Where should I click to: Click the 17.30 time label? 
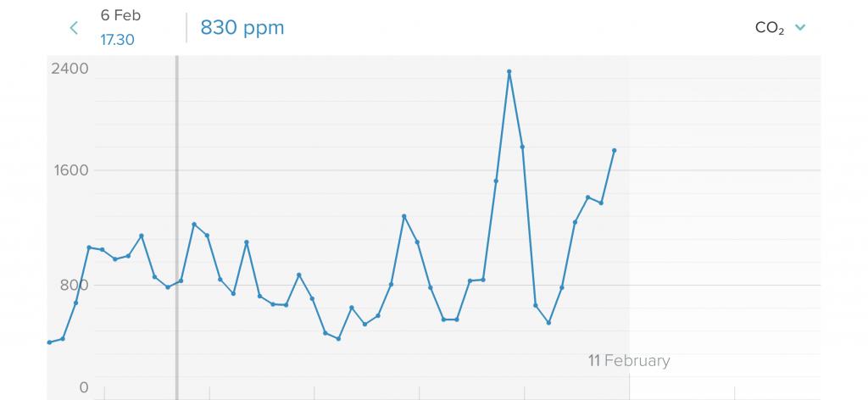pos(117,39)
